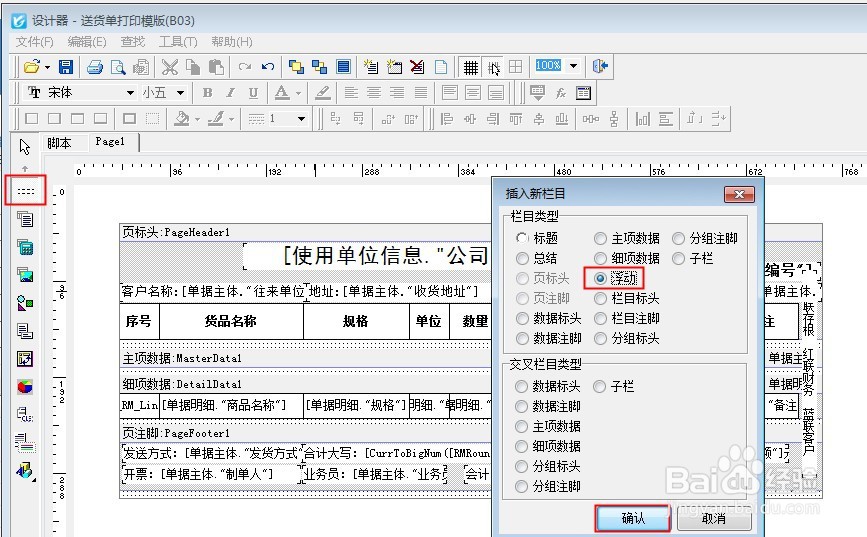This screenshot has width=867, height=537.
Task: Click the Bold formatting button
Action: click(207, 93)
